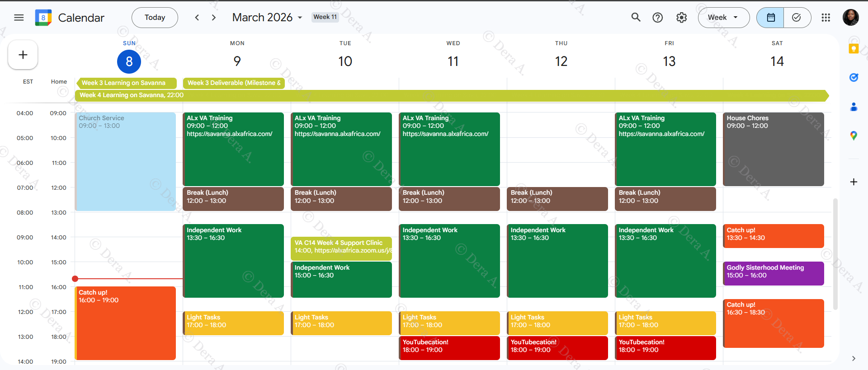The width and height of the screenshot is (868, 370).
Task: Open Week 3 Learning on Savanna event
Action: (x=127, y=83)
